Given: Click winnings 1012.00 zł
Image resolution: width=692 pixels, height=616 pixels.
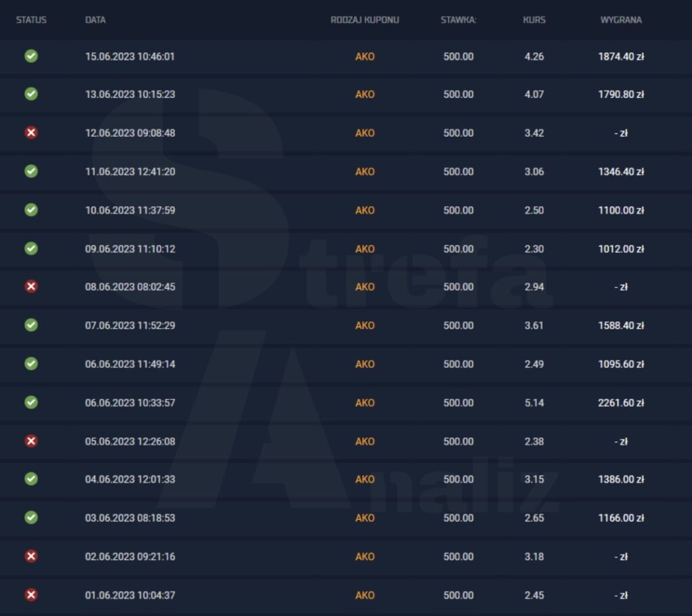Looking at the screenshot, I should point(621,249).
